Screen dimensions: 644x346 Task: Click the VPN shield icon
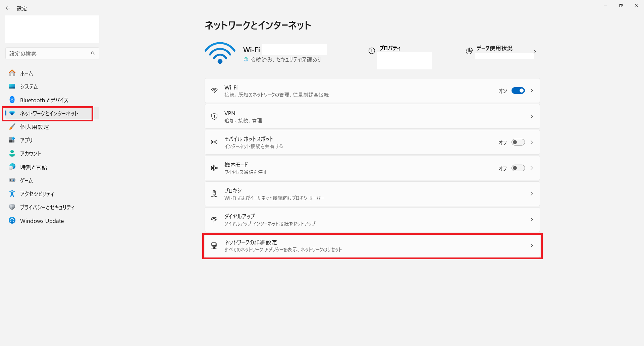tap(214, 116)
